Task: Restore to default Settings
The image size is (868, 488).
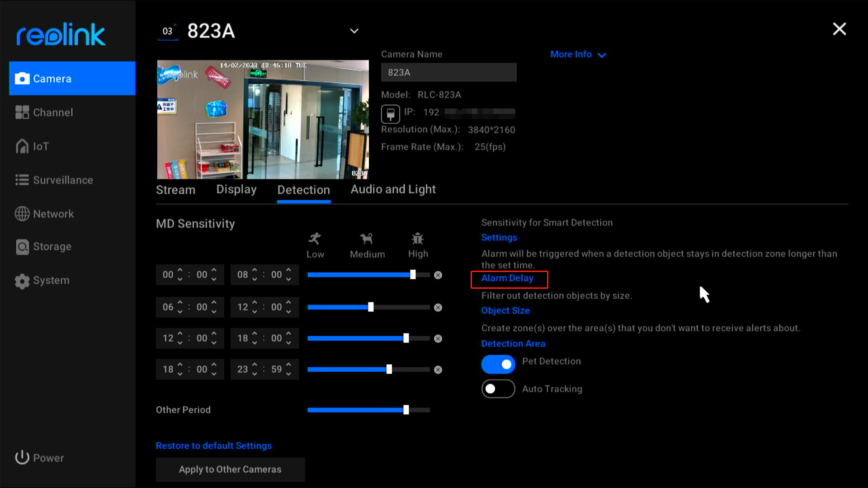Action: (213, 445)
